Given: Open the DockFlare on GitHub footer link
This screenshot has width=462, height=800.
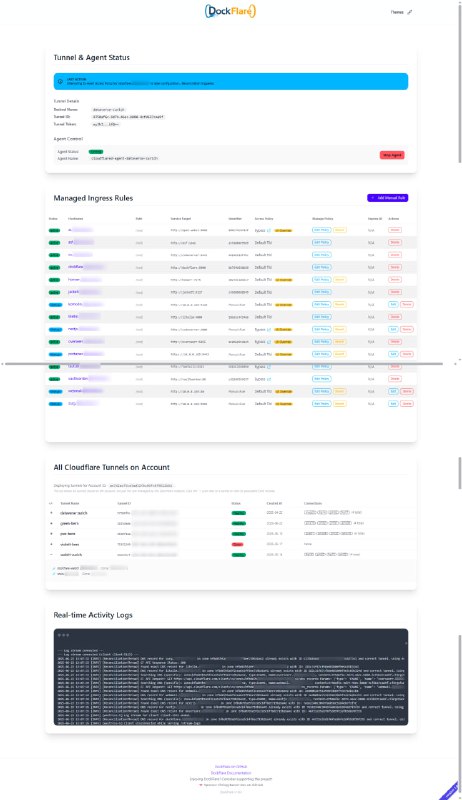Looking at the screenshot, I should click(231, 766).
